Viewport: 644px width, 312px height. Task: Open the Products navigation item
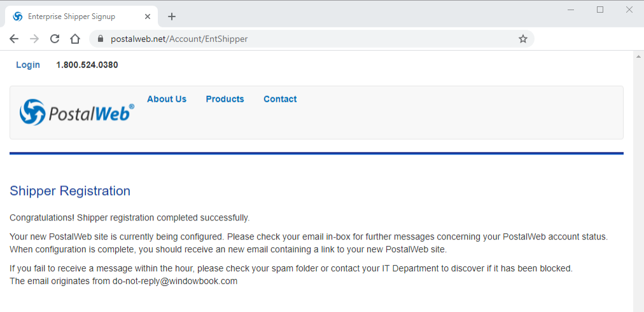pyautogui.click(x=225, y=99)
